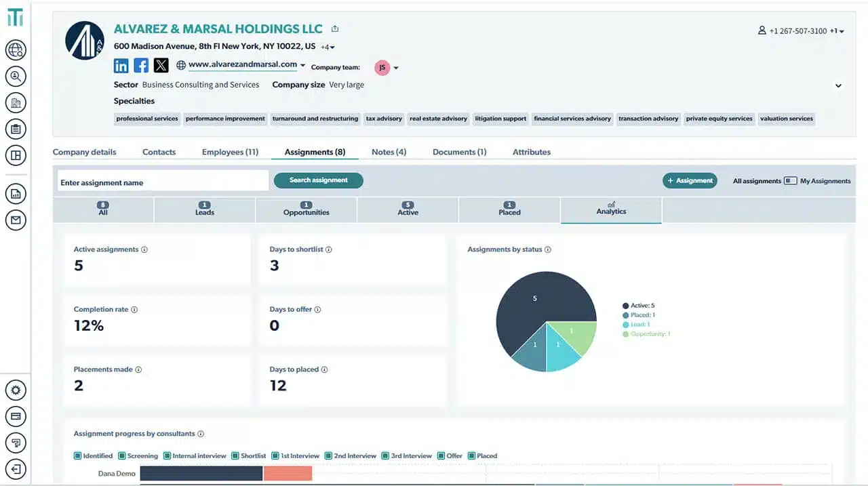Viewport: 868px width, 486px height.
Task: Expand the company team dropdown
Action: coord(396,68)
